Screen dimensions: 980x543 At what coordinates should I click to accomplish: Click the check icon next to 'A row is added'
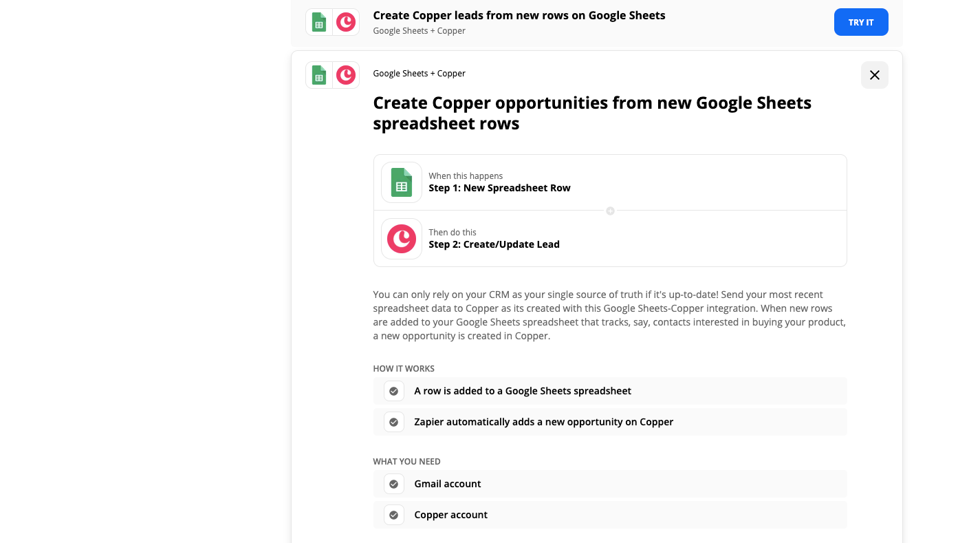click(x=394, y=391)
